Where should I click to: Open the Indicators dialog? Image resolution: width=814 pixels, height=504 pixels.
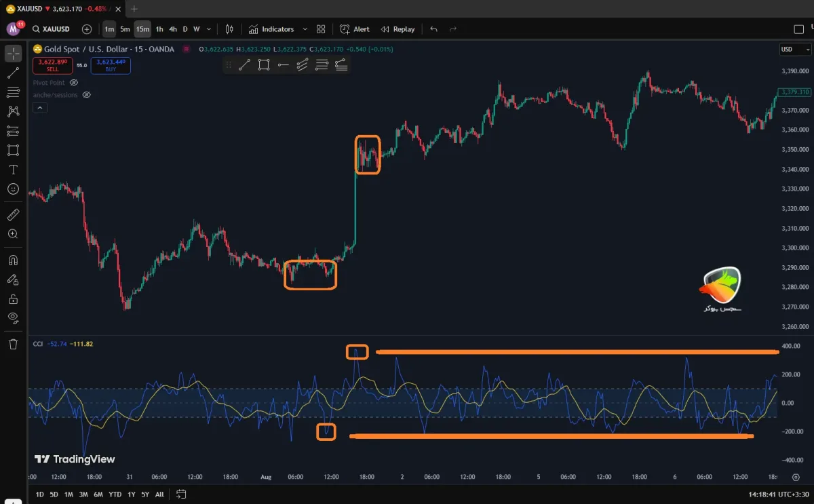click(271, 29)
